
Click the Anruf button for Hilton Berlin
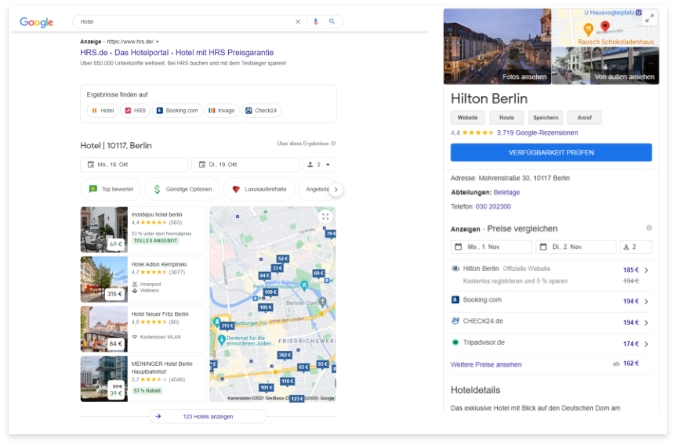584,118
